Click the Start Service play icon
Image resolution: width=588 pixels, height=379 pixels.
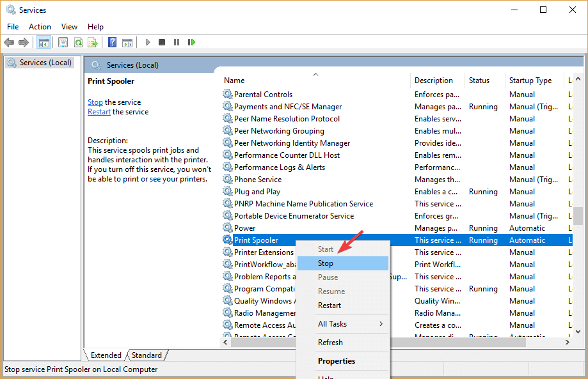148,42
